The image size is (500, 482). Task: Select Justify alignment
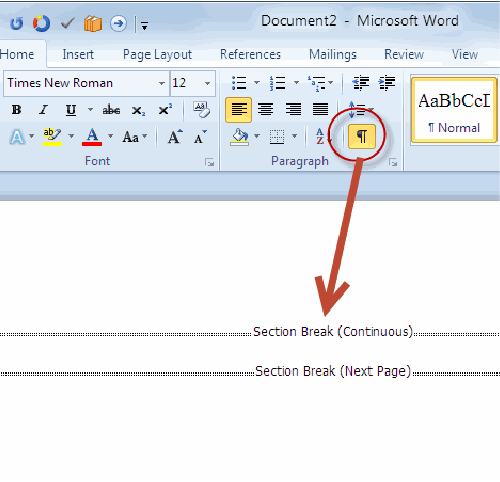(320, 110)
